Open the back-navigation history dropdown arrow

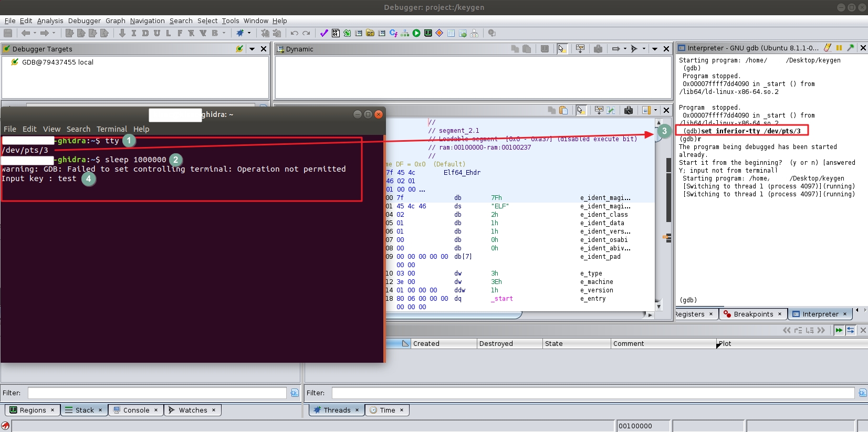[x=35, y=33]
